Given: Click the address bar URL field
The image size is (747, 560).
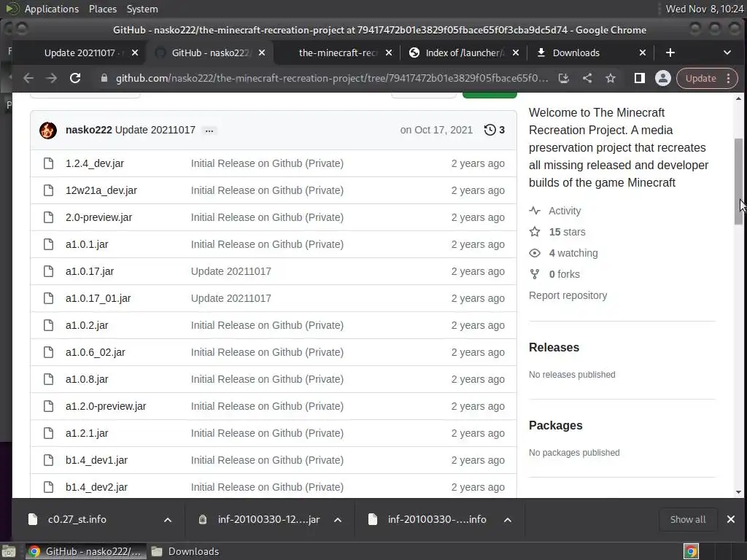Looking at the screenshot, I should [332, 78].
